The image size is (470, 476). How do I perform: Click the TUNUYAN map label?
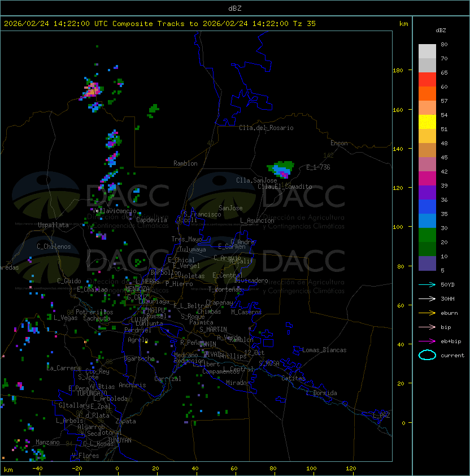click(120, 440)
